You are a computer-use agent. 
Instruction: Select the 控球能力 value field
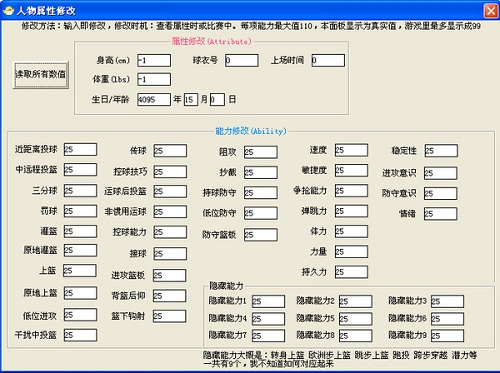click(170, 232)
